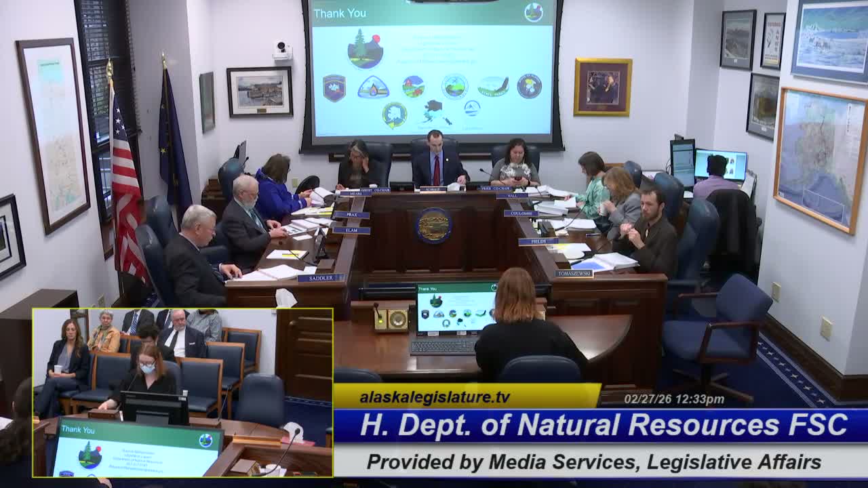This screenshot has width=868, height=488.
Task: Select the State of Alaska flower seal
Action: [529, 87]
